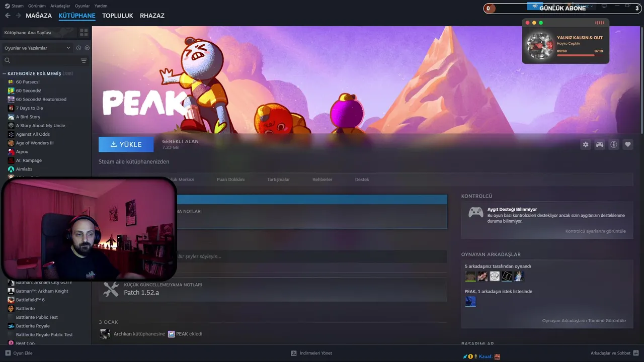This screenshot has width=644, height=362.
Task: Filter ready-to-play games icon
Action: tap(87, 48)
